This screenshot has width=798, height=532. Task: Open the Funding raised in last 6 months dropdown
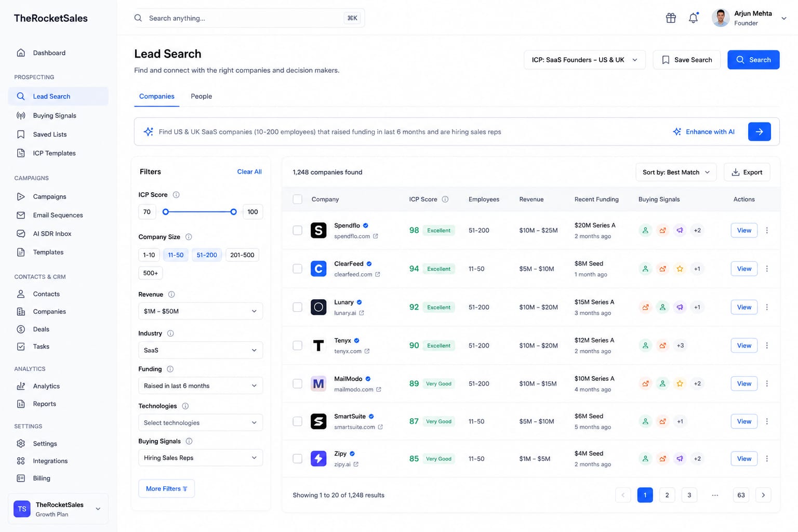pos(201,386)
